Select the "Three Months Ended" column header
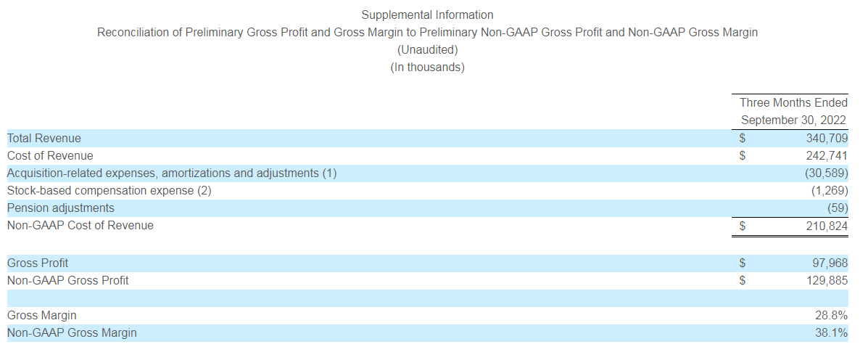The height and width of the screenshot is (352, 868). 793,103
